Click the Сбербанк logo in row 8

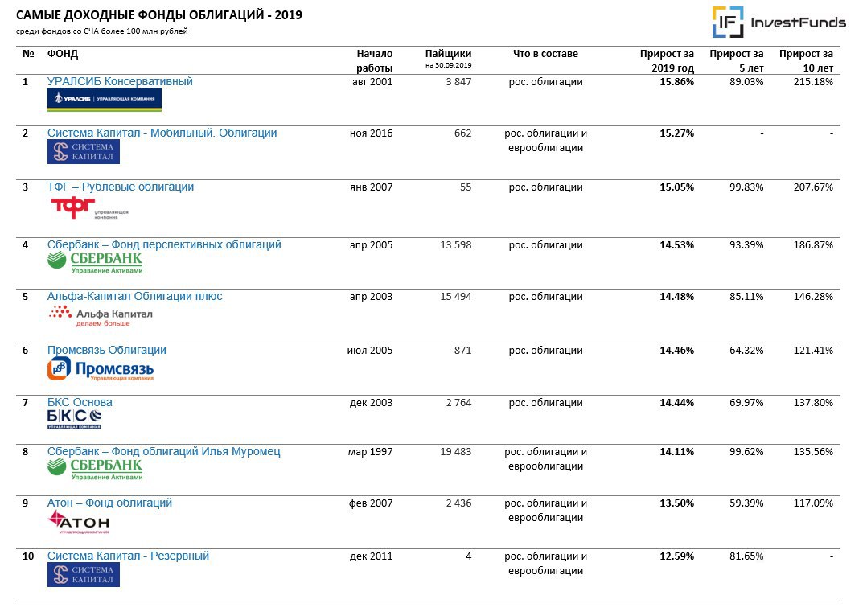95,470
